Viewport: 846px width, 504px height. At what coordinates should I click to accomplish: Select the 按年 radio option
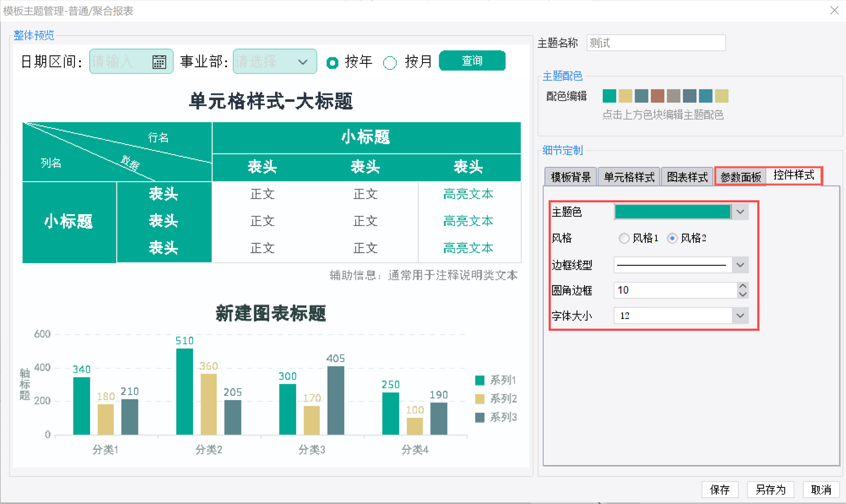[332, 63]
